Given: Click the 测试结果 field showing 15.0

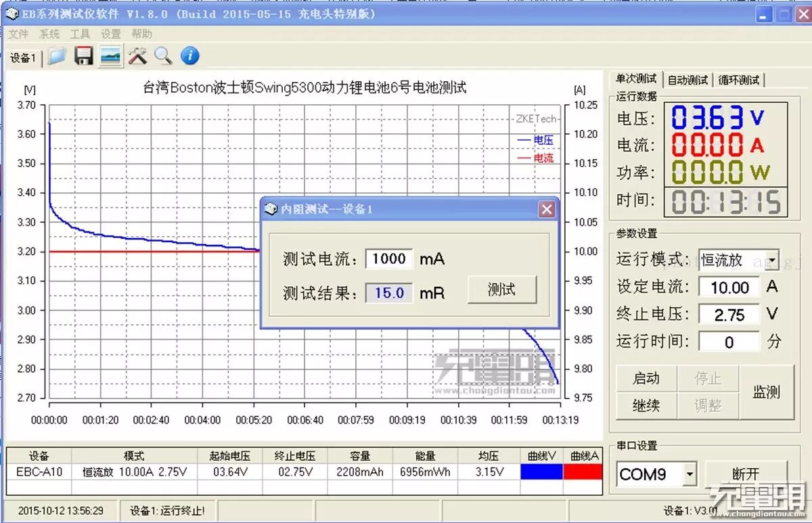Looking at the screenshot, I should [389, 293].
